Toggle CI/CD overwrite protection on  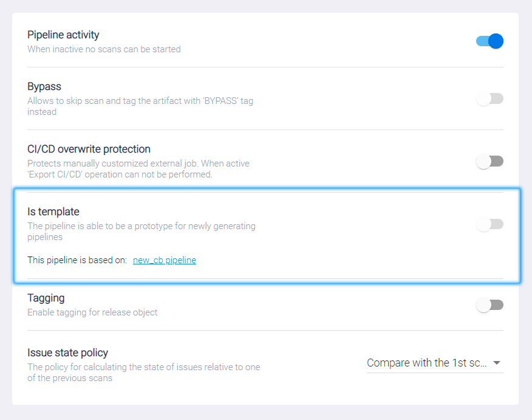pos(489,161)
